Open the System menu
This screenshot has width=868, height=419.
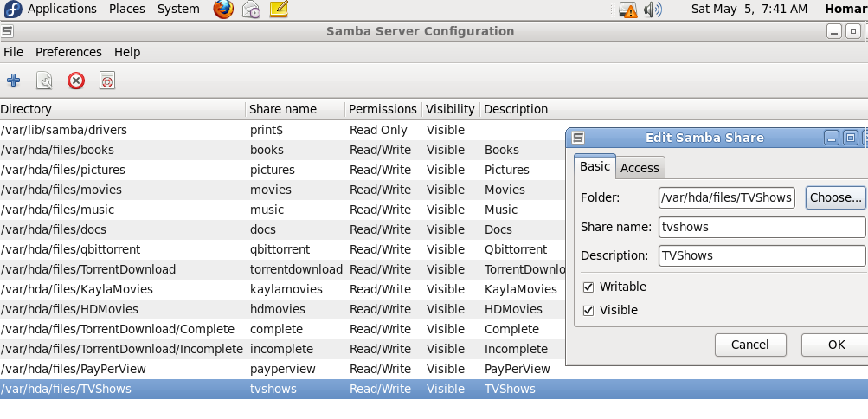(178, 9)
